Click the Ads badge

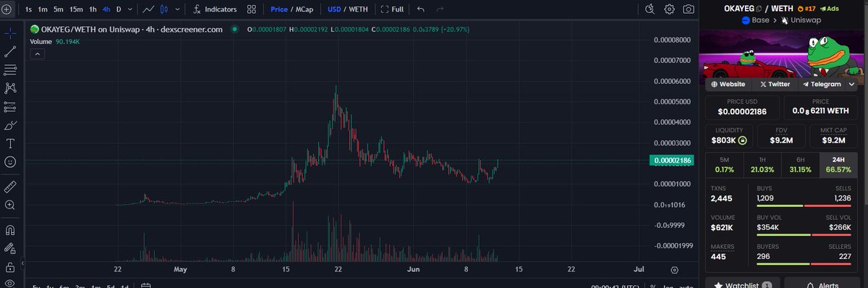(x=829, y=8)
